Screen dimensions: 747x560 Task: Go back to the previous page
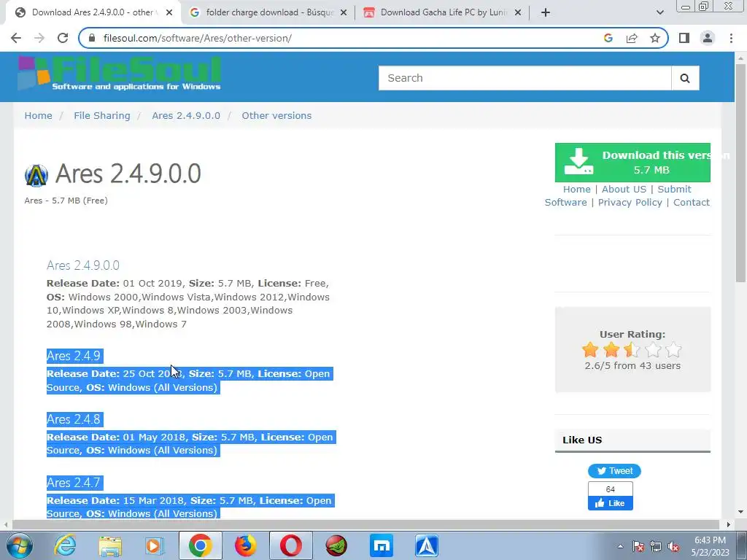[16, 38]
